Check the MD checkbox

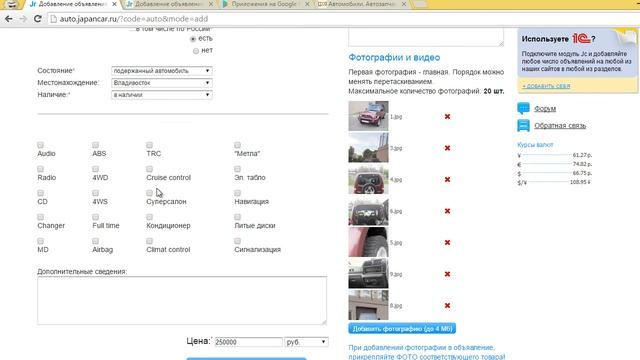click(40, 241)
